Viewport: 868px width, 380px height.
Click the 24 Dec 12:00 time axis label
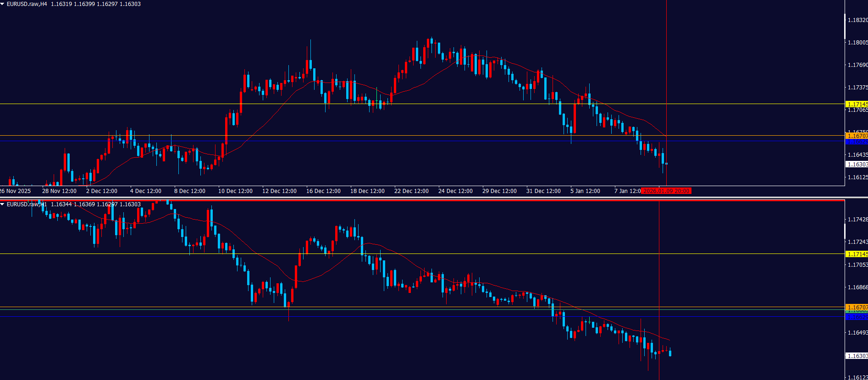[455, 191]
